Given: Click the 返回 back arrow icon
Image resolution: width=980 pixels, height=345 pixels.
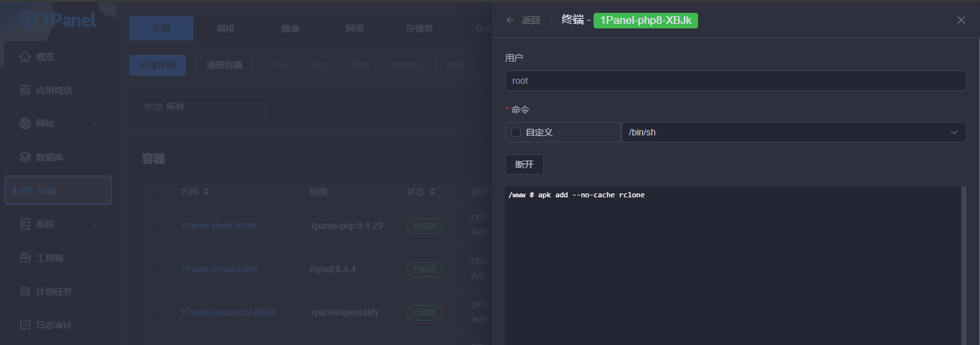Looking at the screenshot, I should click(x=510, y=20).
